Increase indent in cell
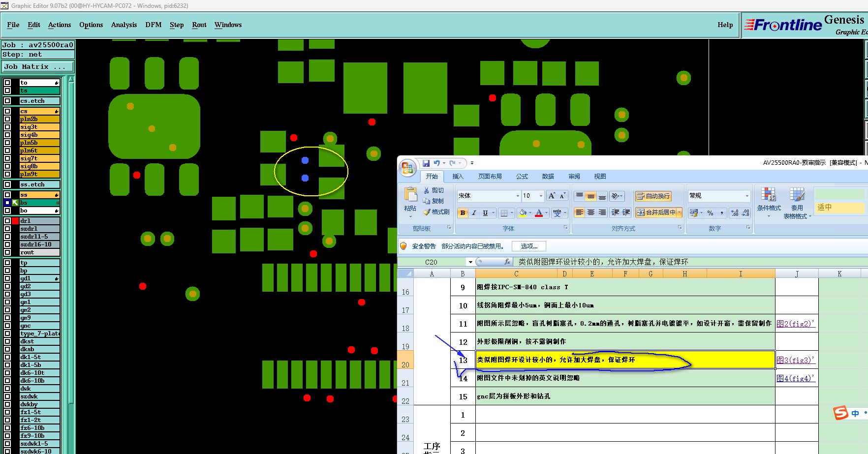 [626, 212]
